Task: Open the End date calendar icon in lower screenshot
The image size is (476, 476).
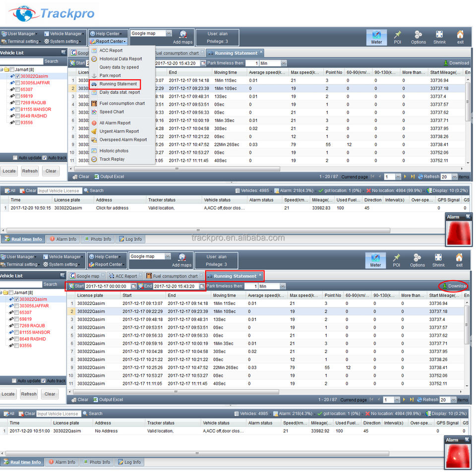Action: click(x=202, y=286)
